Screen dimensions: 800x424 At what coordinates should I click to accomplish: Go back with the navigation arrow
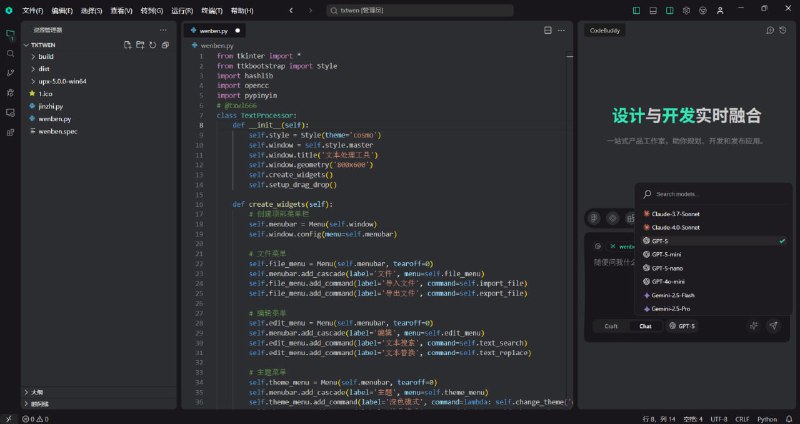coord(291,10)
